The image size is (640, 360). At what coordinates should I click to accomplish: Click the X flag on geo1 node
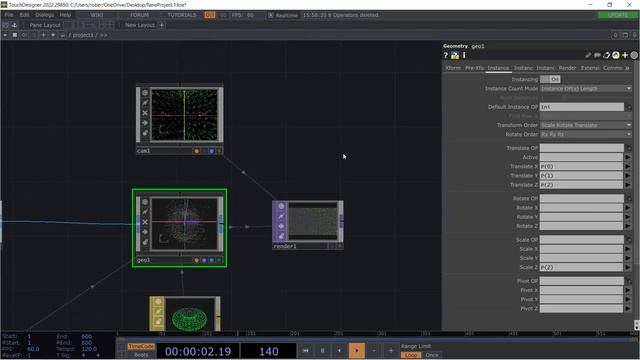click(145, 222)
